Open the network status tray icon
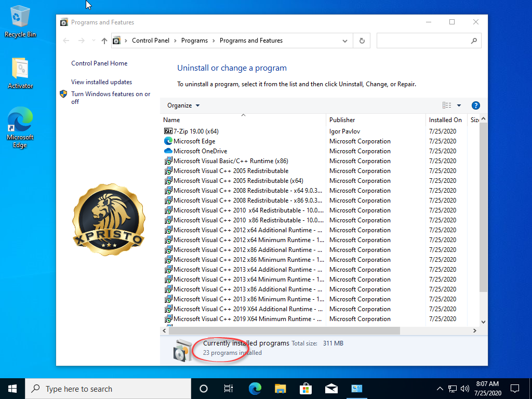 453,389
